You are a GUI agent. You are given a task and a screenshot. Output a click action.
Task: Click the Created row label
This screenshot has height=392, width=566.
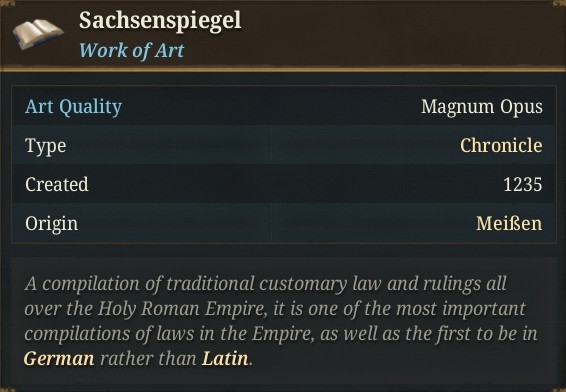coord(57,184)
